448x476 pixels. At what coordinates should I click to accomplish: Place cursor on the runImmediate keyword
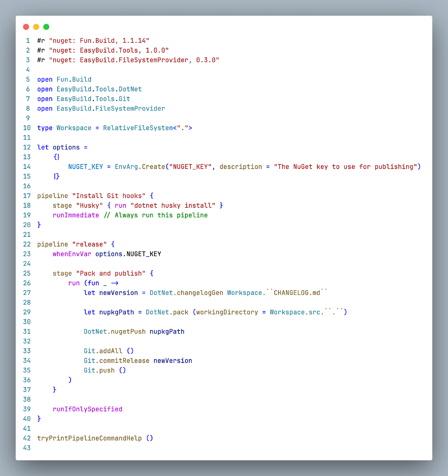(76, 215)
